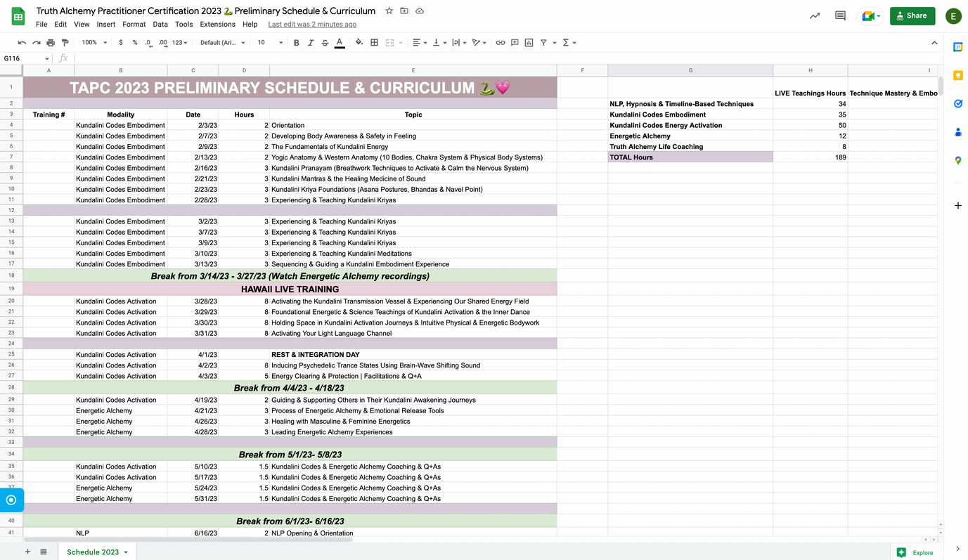Click the Insert link icon

(501, 43)
